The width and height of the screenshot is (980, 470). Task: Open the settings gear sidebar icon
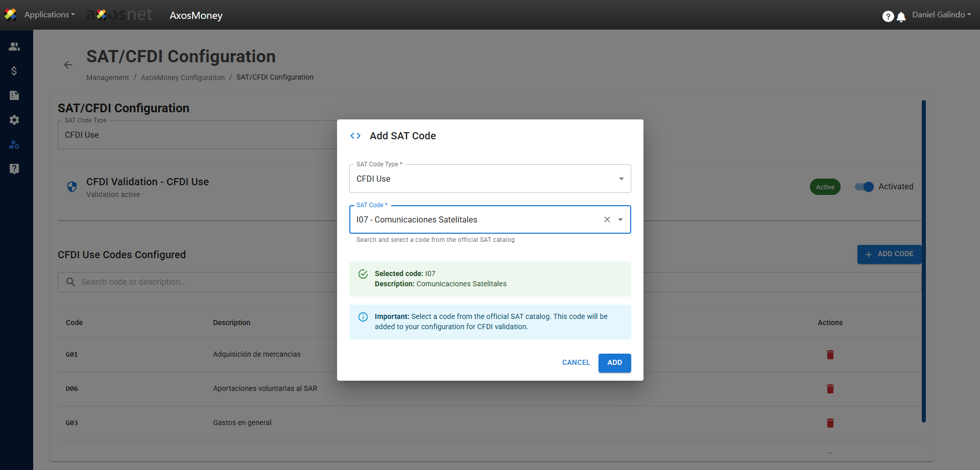click(x=14, y=120)
